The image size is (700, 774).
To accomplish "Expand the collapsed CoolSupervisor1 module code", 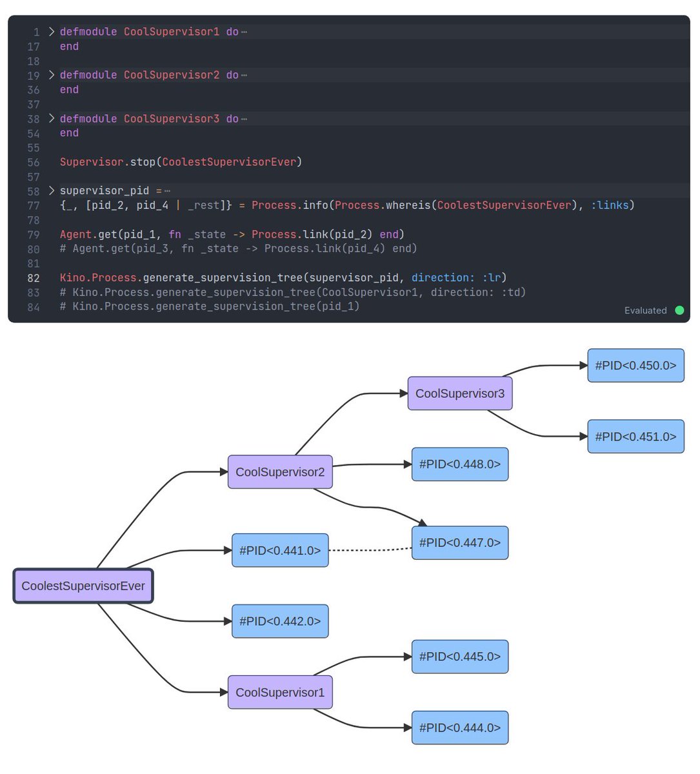I will pos(51,31).
